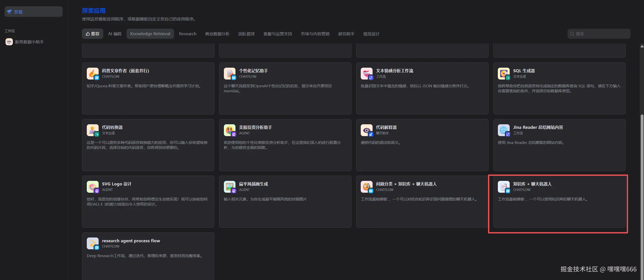Open the 代码转换器 template title

click(112, 127)
